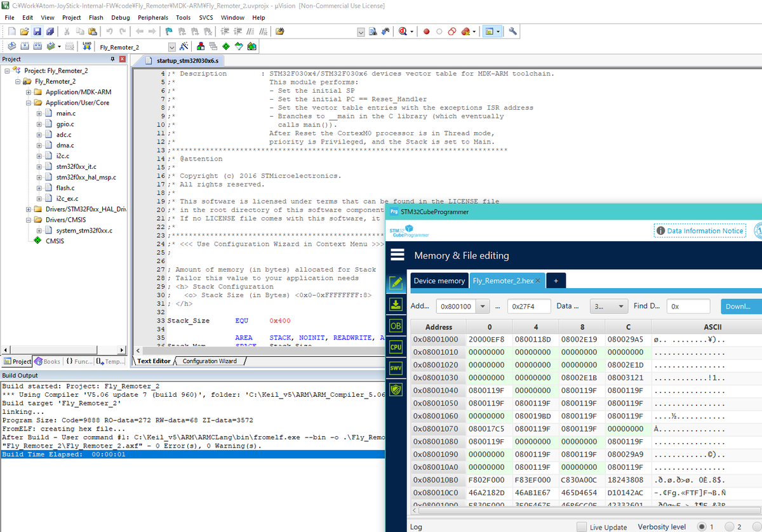The image size is (762, 532).
Task: Click the Open file icon in µVision
Action: point(24,31)
